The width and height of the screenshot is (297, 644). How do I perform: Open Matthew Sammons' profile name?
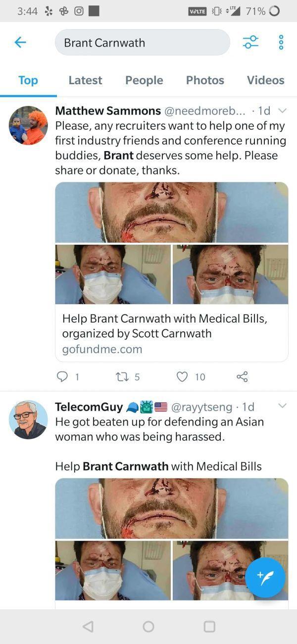tap(108, 110)
